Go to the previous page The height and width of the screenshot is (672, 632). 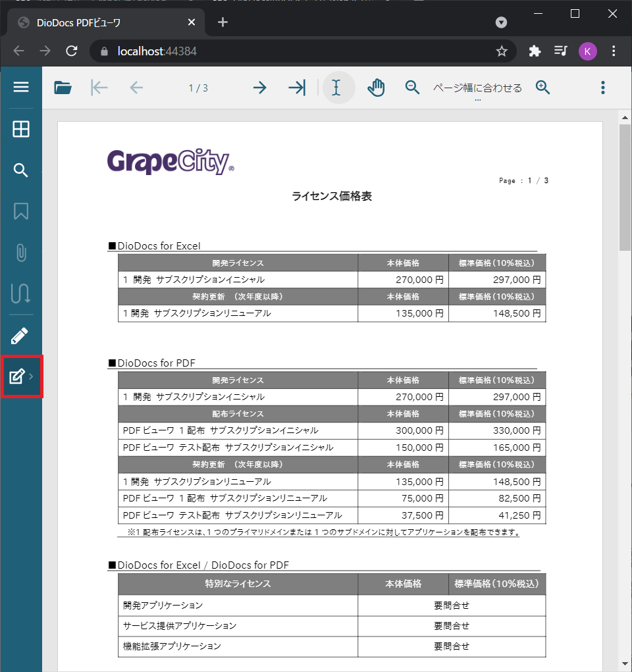(136, 88)
